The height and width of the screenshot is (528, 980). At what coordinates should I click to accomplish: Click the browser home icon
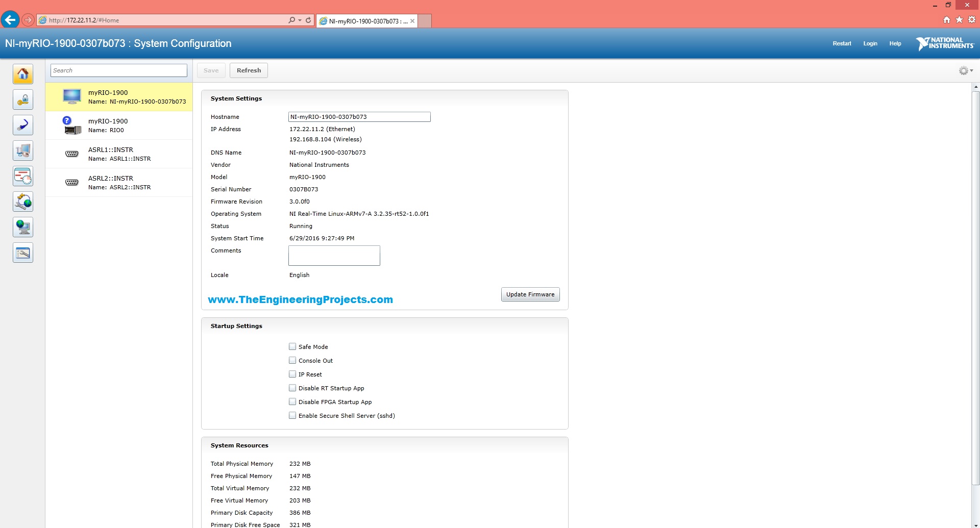tap(947, 20)
